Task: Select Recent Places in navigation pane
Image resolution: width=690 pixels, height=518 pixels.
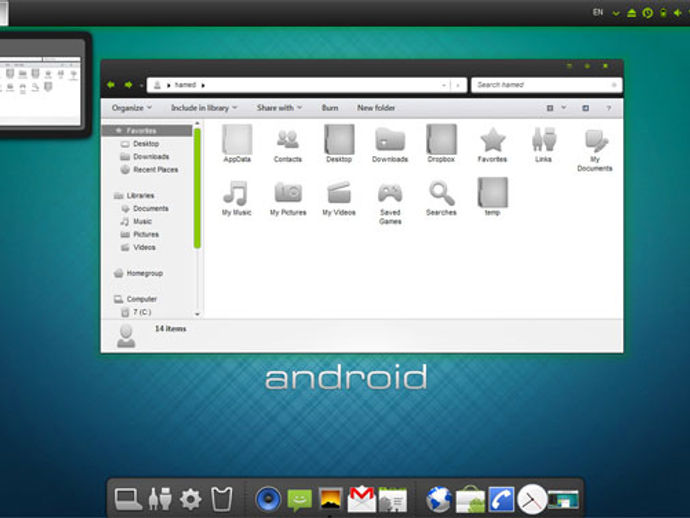Action: point(155,169)
